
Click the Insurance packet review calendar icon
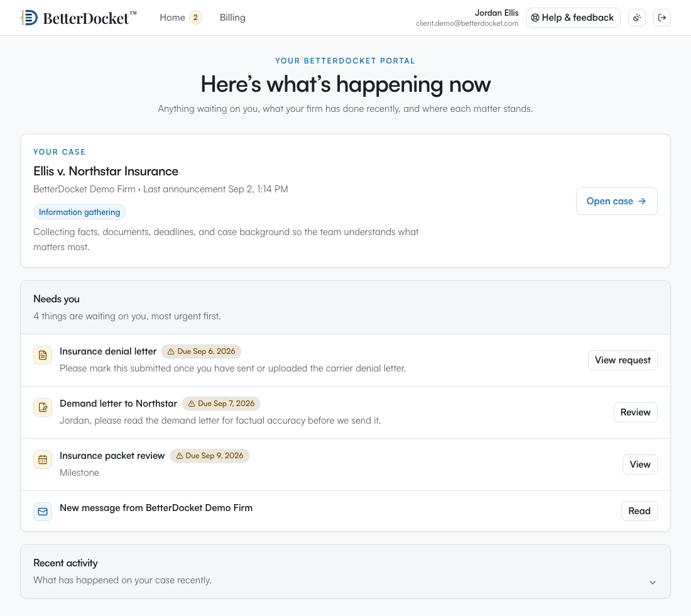pyautogui.click(x=43, y=459)
